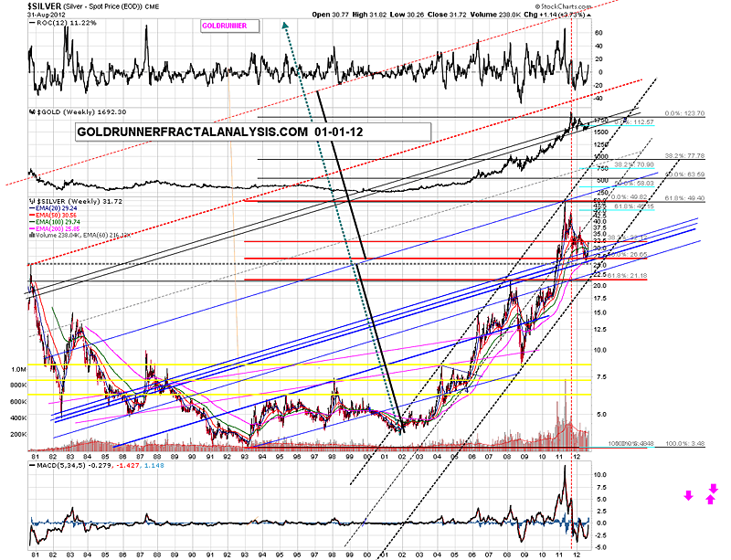Click the -40 ROC axis label
This screenshot has height=560, width=731.
click(x=599, y=99)
